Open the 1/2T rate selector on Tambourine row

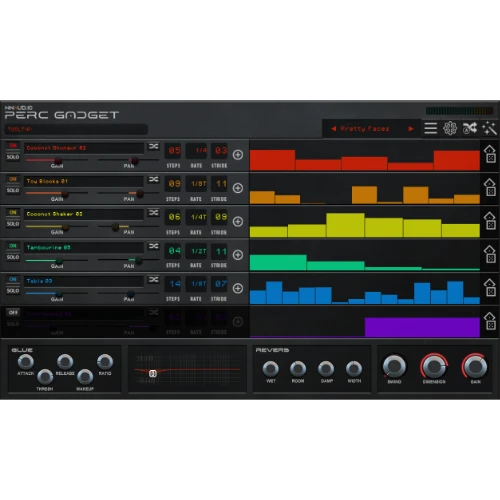pos(196,251)
